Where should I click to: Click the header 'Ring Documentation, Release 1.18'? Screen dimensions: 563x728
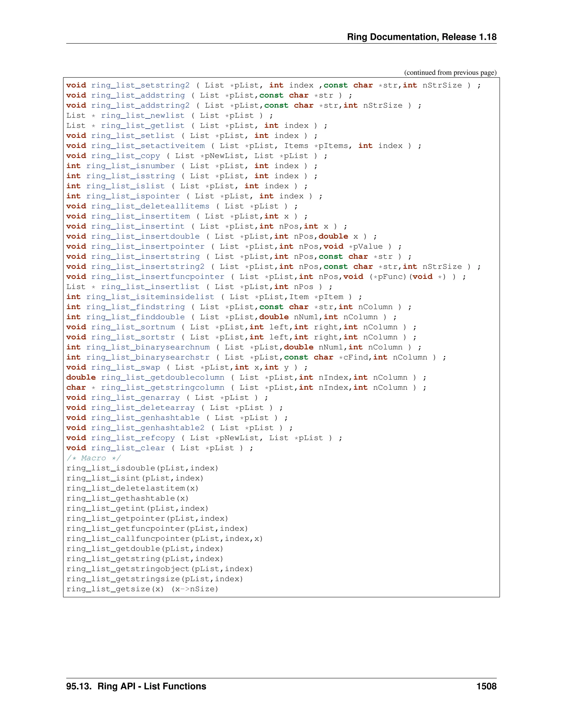(x=422, y=37)
